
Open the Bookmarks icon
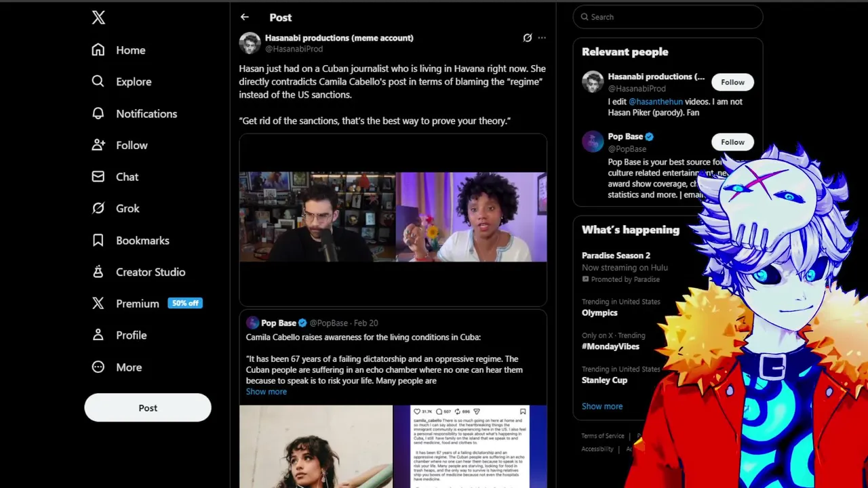[x=98, y=240]
